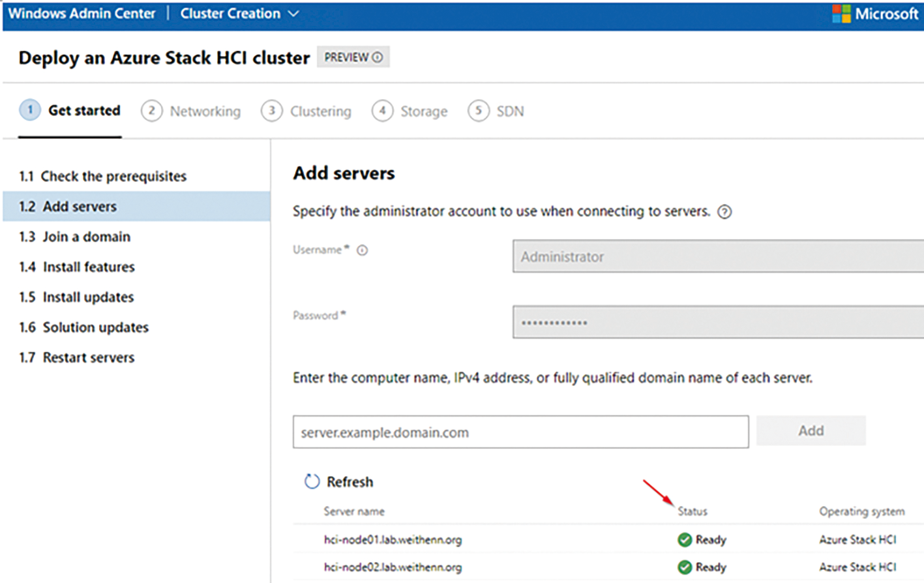The height and width of the screenshot is (583, 924).
Task: Click Ready status of hci-node01
Action: [711, 540]
